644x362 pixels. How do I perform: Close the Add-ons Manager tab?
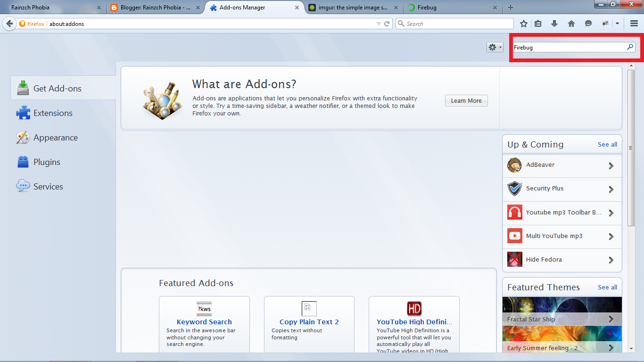tap(297, 8)
